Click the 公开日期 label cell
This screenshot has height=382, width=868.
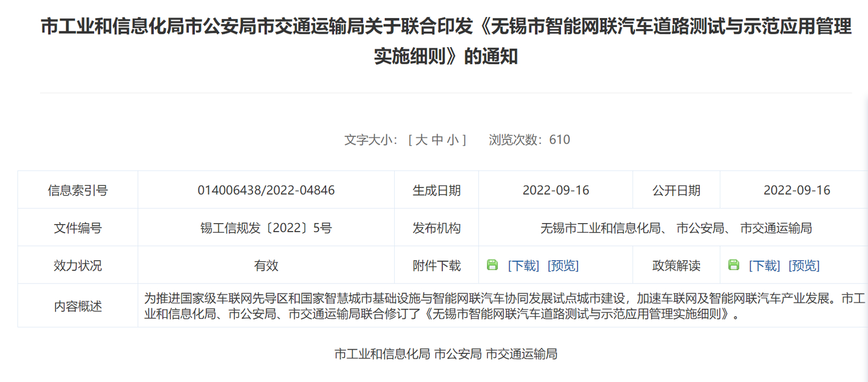coord(676,190)
